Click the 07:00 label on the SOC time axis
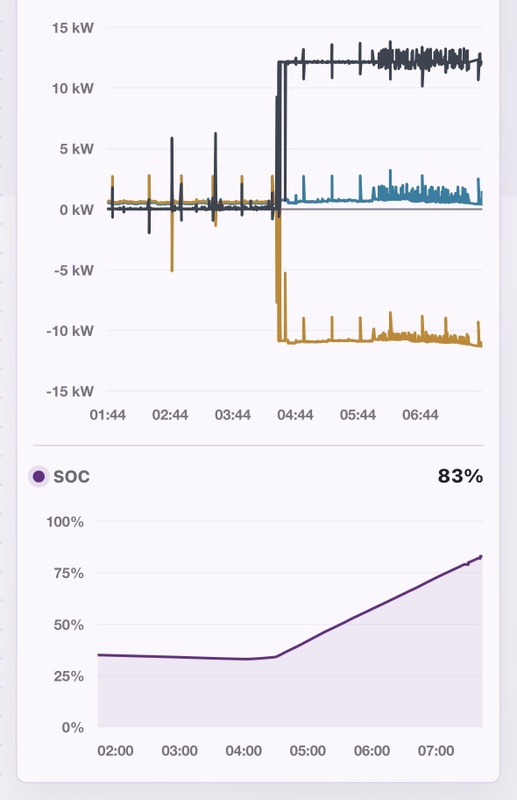Screen dimensions: 517x800 pos(436,751)
